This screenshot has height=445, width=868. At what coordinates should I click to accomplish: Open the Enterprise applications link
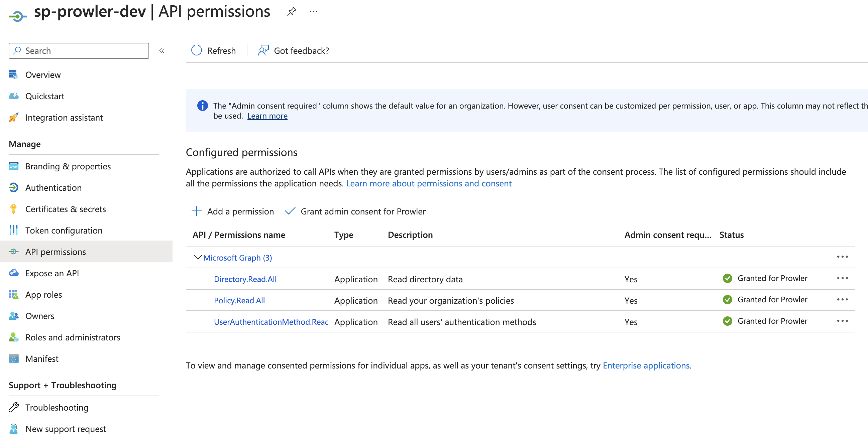[646, 365]
